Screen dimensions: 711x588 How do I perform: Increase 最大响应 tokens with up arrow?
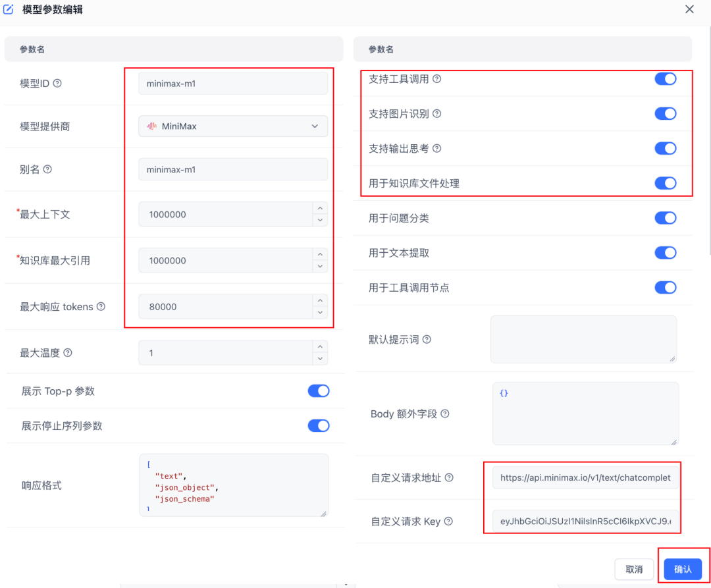pos(320,300)
